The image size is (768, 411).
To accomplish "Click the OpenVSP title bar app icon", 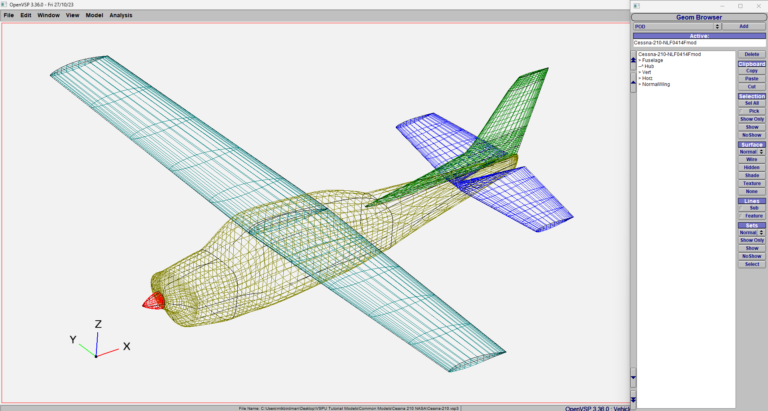I will [5, 4].
